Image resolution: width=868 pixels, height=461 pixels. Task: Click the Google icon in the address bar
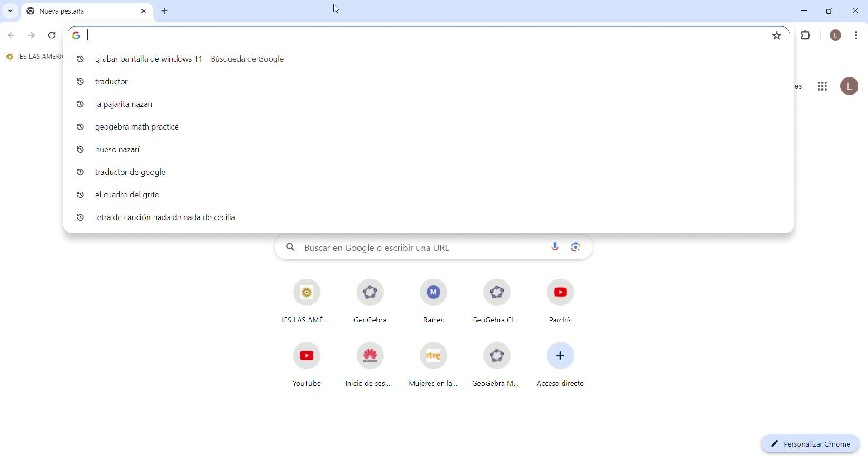tap(77, 35)
